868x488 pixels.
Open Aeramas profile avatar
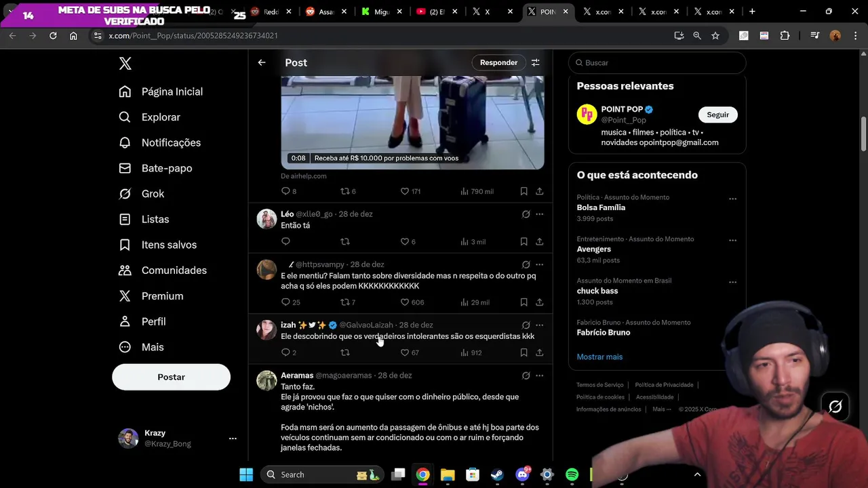[267, 380]
